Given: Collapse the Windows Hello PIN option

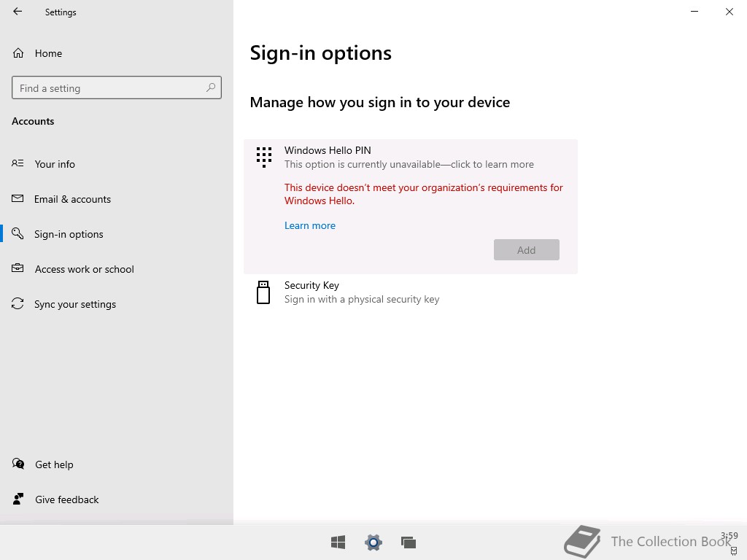Looking at the screenshot, I should click(x=409, y=157).
